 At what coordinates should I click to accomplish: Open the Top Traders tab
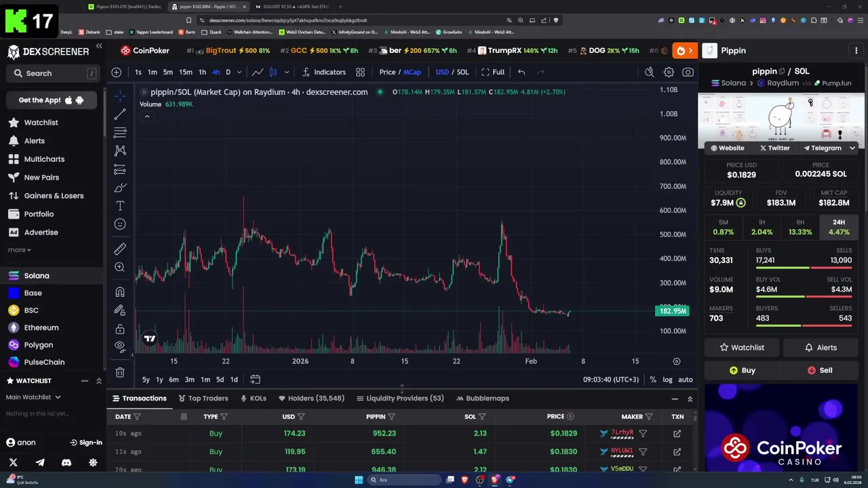point(203,399)
